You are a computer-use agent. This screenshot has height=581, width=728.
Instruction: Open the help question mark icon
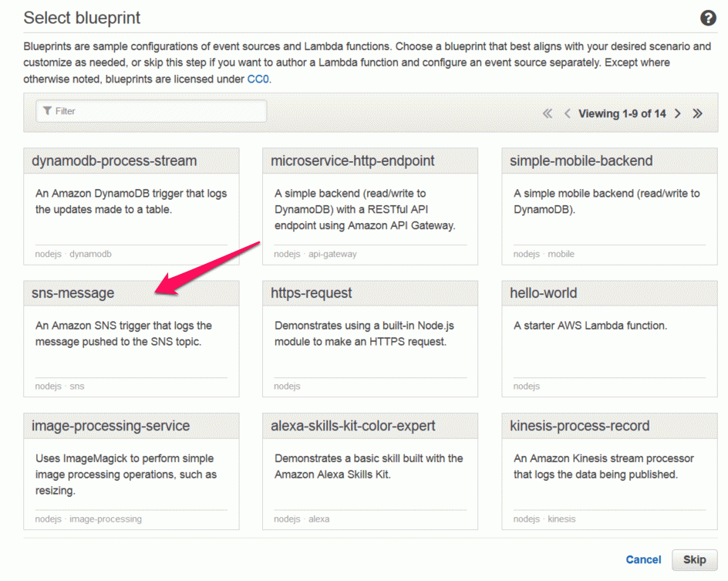pyautogui.click(x=708, y=18)
